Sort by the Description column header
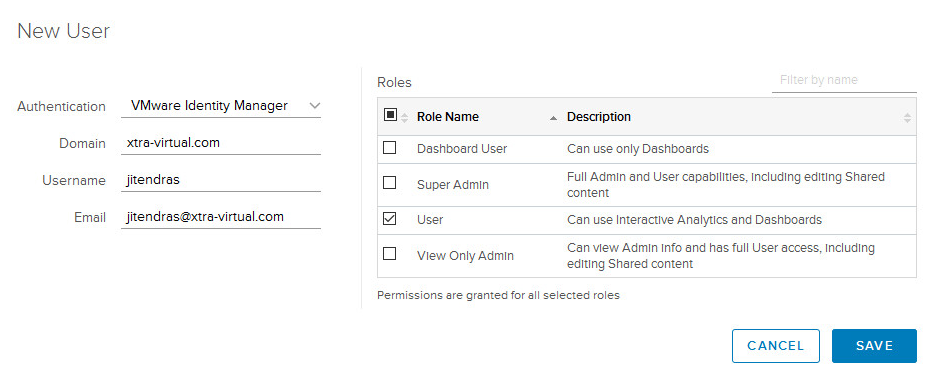Screen dimensions: 926x375 [599, 117]
